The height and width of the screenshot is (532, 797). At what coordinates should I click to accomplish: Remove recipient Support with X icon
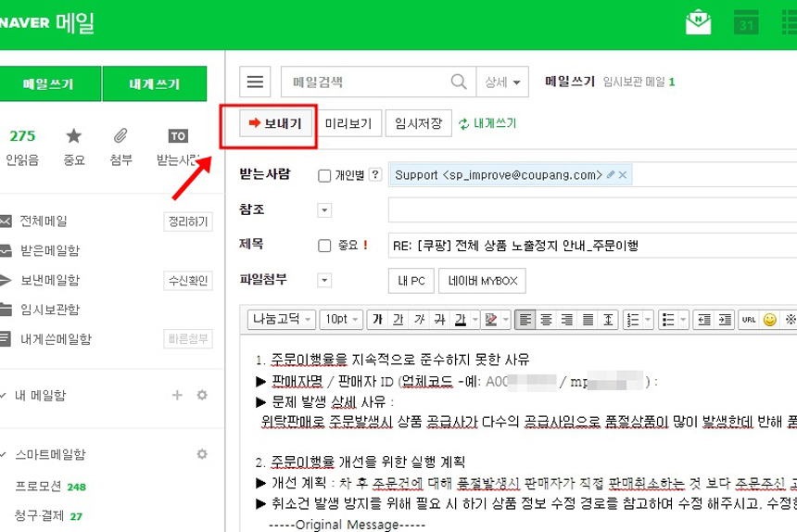pos(623,175)
